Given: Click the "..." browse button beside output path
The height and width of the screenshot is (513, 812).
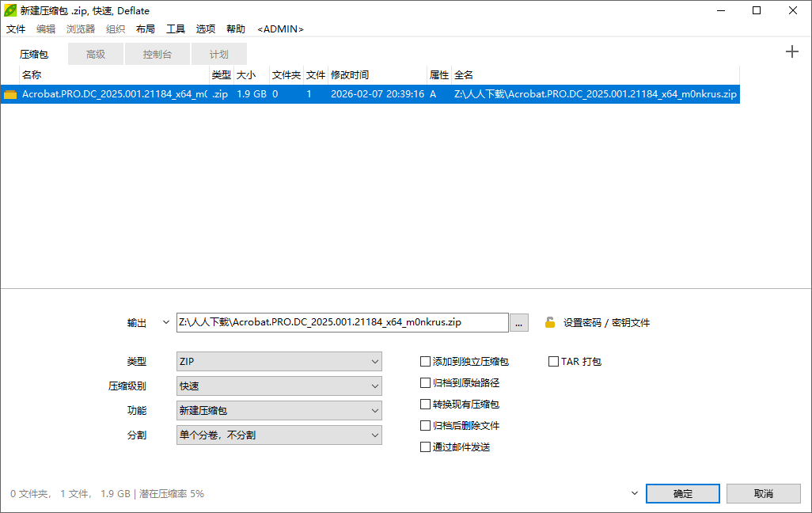Looking at the screenshot, I should 519,322.
